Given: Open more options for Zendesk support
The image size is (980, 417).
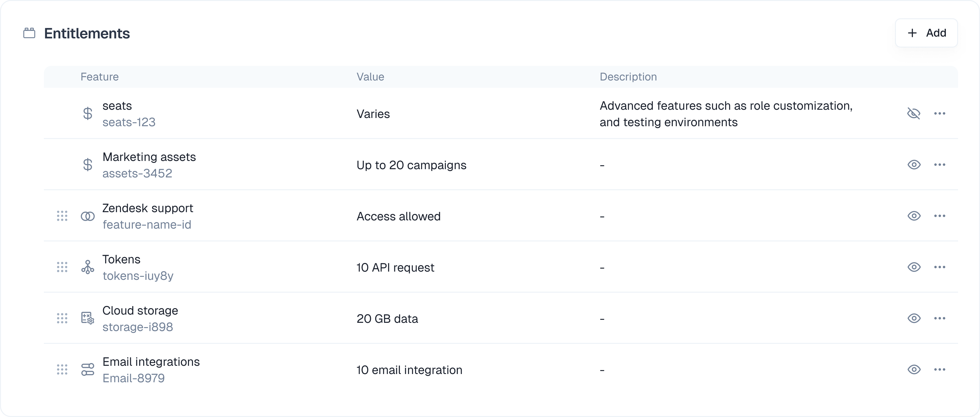Looking at the screenshot, I should coord(940,216).
